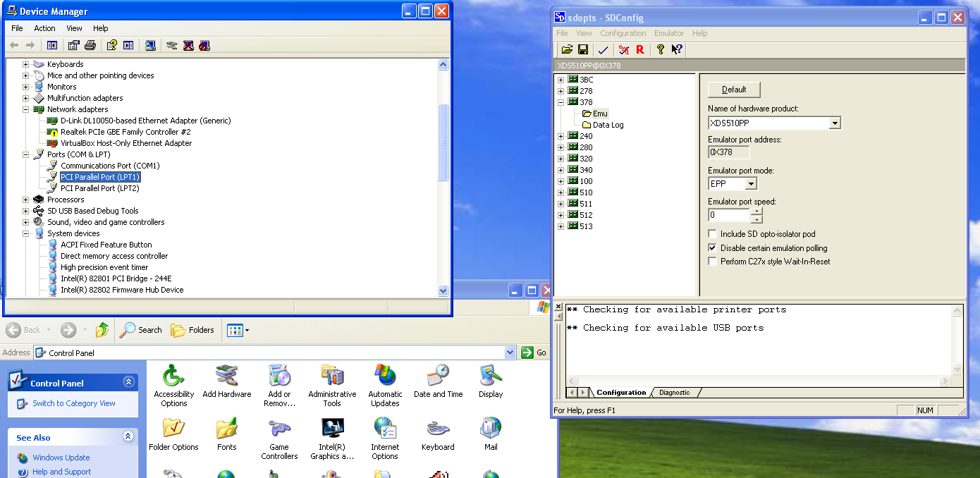Image resolution: width=980 pixels, height=478 pixels.
Task: Click the Emulator port speed input field
Action: (x=729, y=215)
